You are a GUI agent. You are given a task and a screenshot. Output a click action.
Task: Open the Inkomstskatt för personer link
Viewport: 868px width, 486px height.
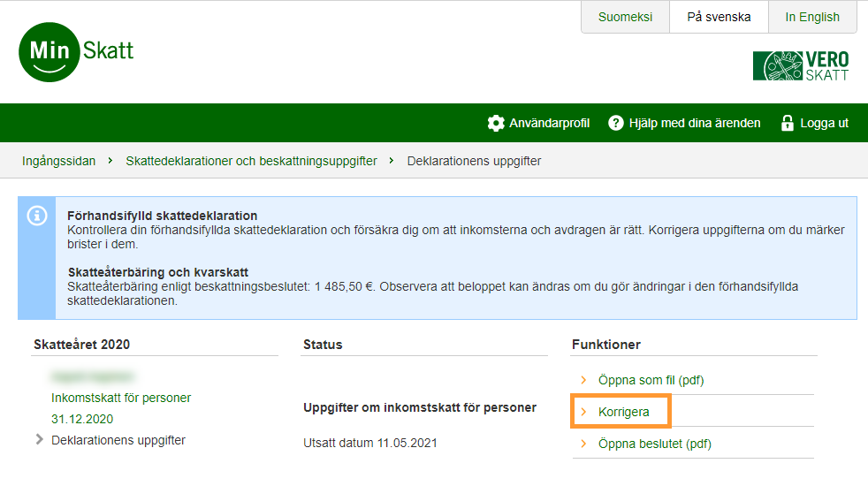pos(121,398)
